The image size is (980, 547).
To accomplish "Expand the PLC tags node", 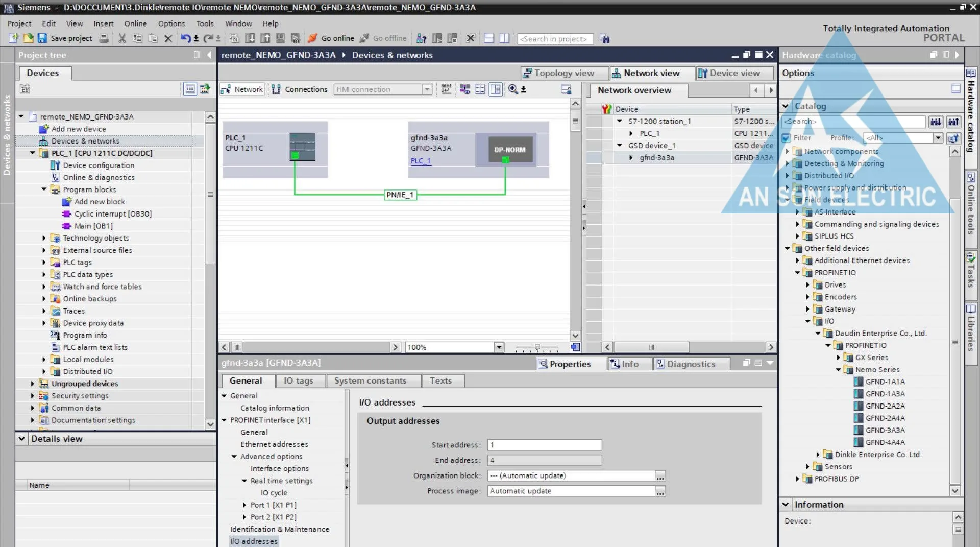I will click(44, 263).
